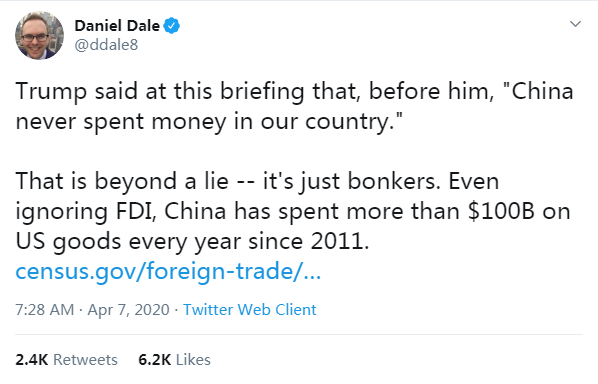Open the tweet options chevron menu
Image resolution: width=598 pixels, height=384 pixels.
575,24
